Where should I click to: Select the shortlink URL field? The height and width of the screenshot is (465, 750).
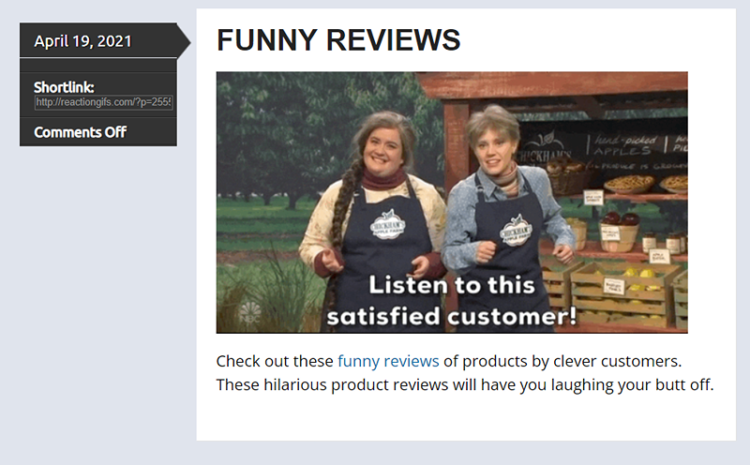(103, 102)
